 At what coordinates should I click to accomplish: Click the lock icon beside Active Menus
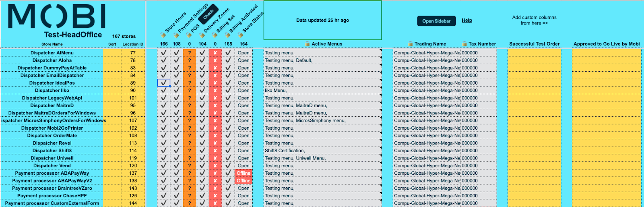[x=308, y=44]
